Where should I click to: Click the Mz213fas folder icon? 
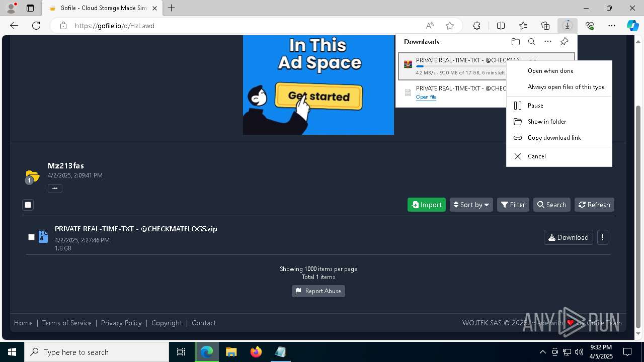pos(32,176)
